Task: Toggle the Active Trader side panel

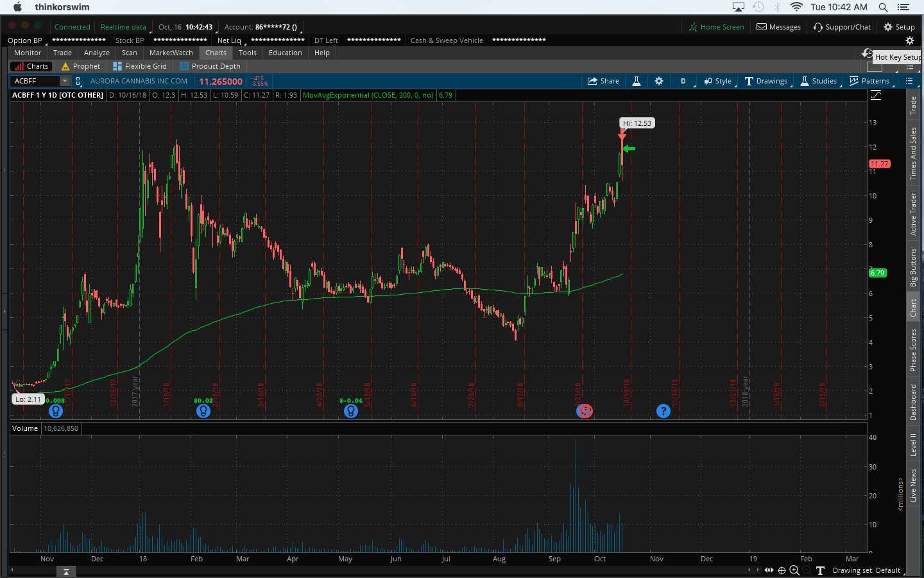Action: [x=913, y=214]
